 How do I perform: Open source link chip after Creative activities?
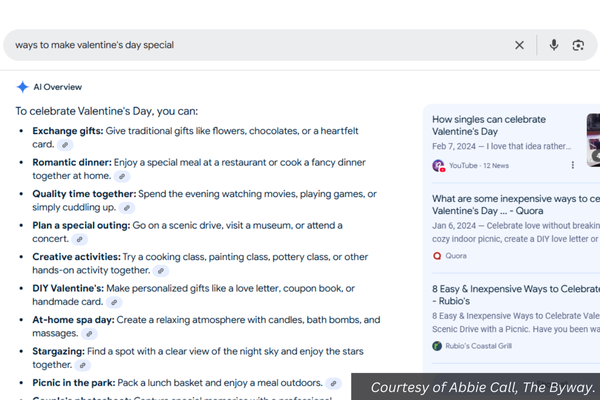click(x=161, y=271)
